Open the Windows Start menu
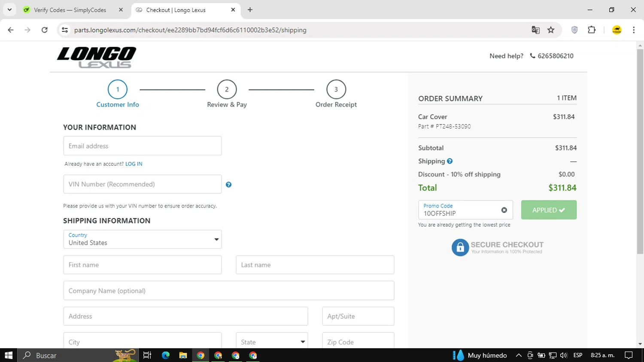644x362 pixels. tap(9, 355)
